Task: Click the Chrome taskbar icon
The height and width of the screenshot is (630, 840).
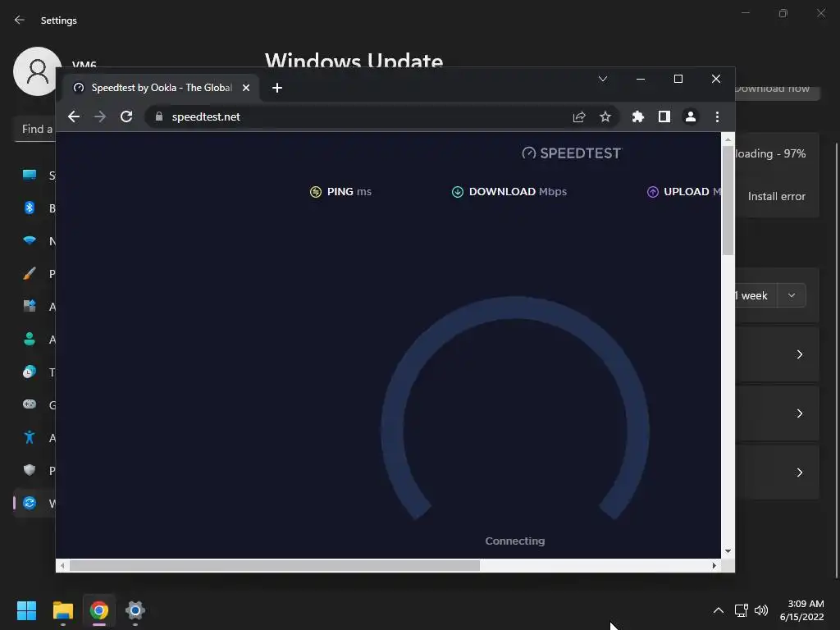Action: (99, 610)
